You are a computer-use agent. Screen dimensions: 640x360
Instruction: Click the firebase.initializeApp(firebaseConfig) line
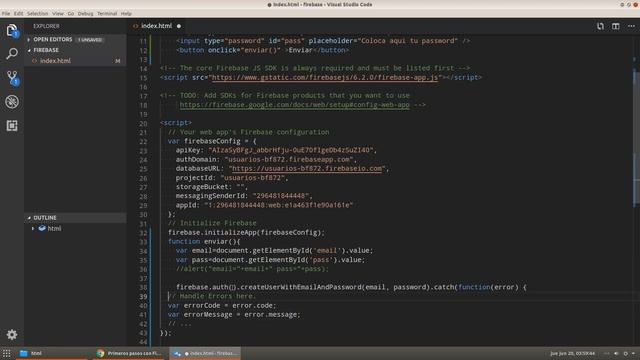(246, 233)
